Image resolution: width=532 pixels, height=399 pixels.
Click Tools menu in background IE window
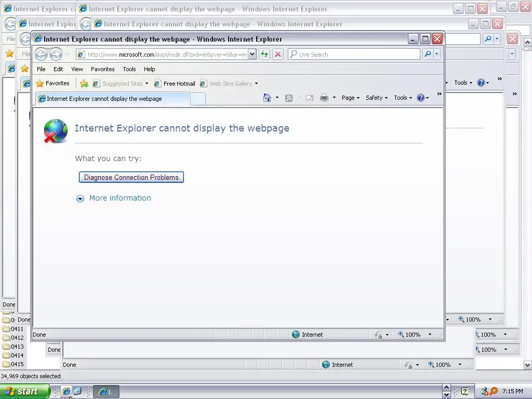[463, 83]
